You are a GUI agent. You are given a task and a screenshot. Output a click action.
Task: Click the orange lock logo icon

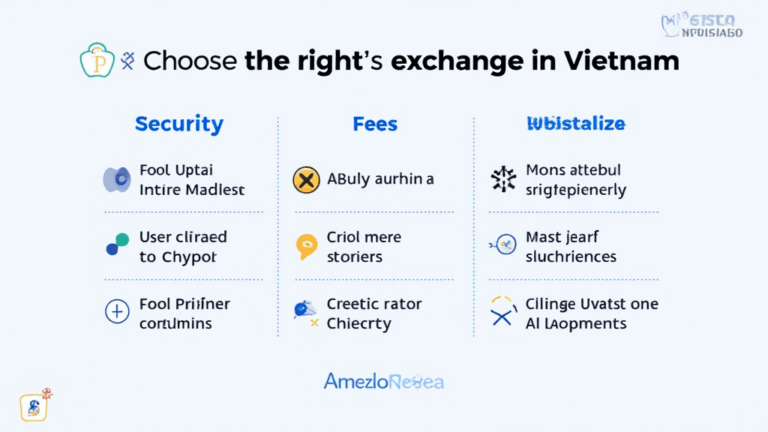click(x=98, y=60)
